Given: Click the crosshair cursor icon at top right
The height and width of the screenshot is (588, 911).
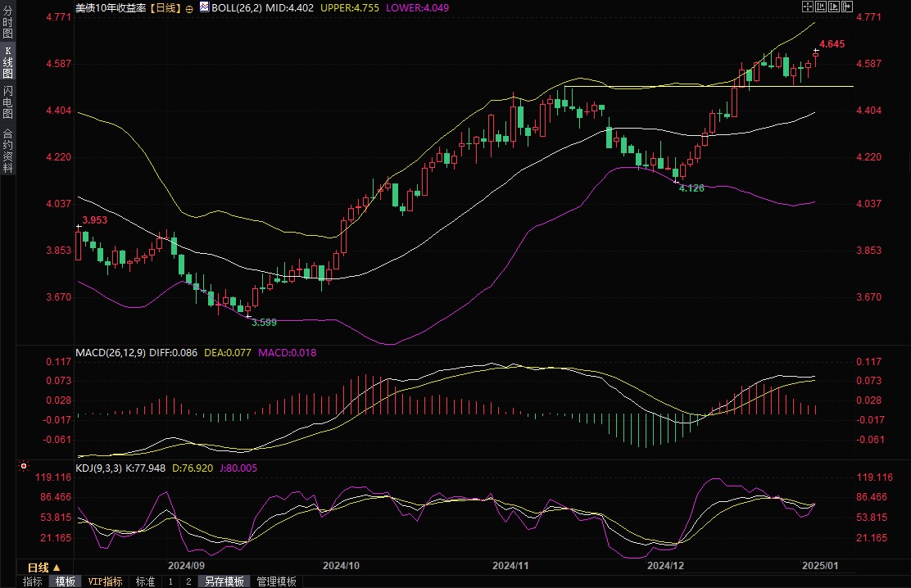Looking at the screenshot, I should [807, 7].
